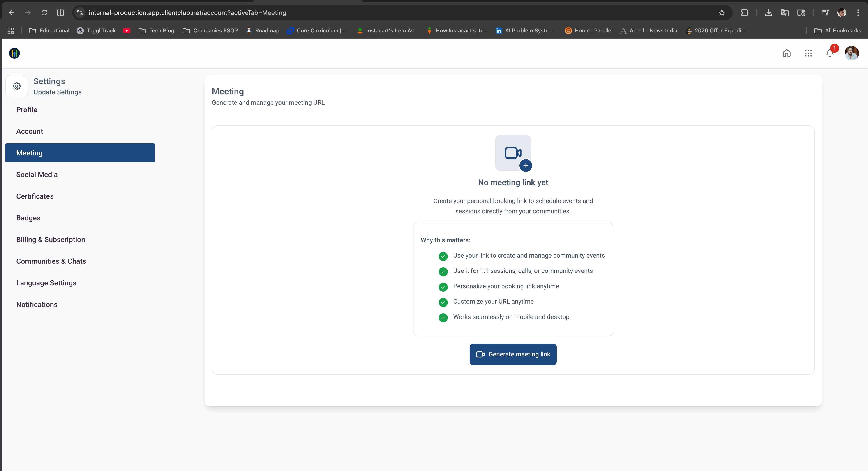Click the Settings gear icon
Viewport: 868px width, 471px height.
click(16, 86)
